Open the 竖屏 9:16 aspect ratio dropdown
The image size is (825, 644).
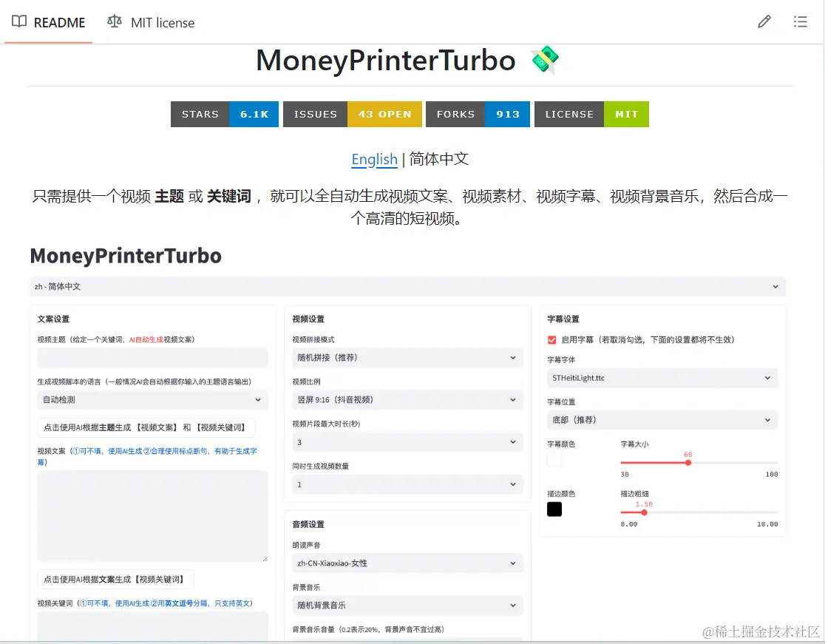[408, 400]
